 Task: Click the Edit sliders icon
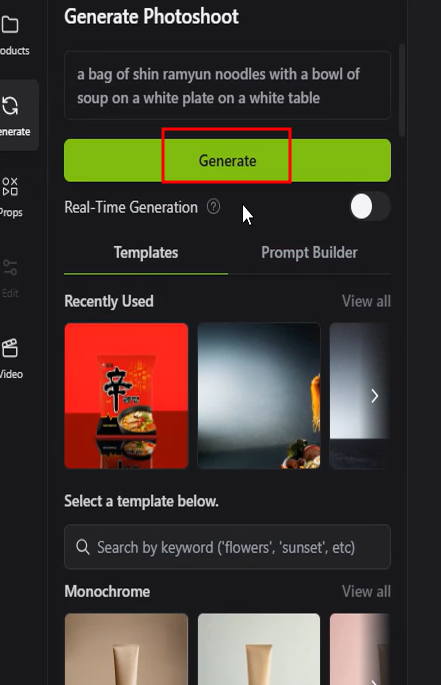coord(10,267)
